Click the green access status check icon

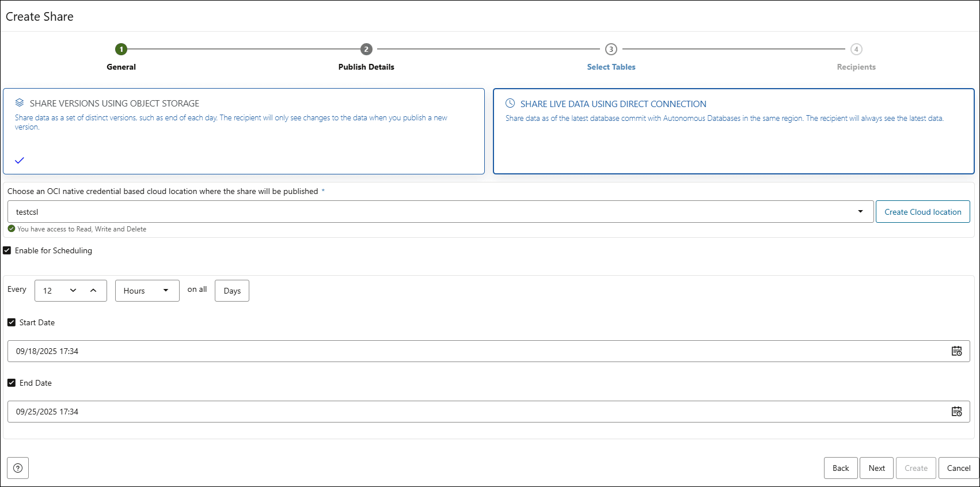point(12,229)
